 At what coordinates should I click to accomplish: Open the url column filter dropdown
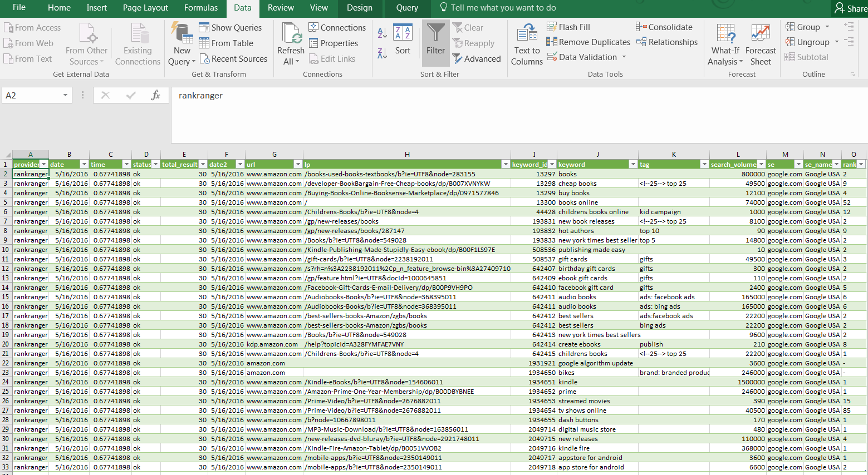coord(298,164)
